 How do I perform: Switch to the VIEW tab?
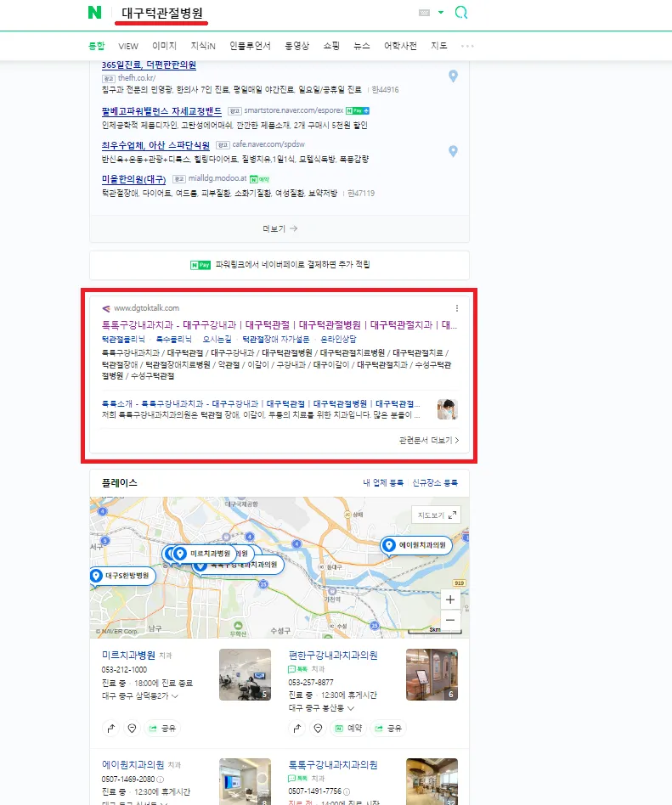click(x=128, y=46)
